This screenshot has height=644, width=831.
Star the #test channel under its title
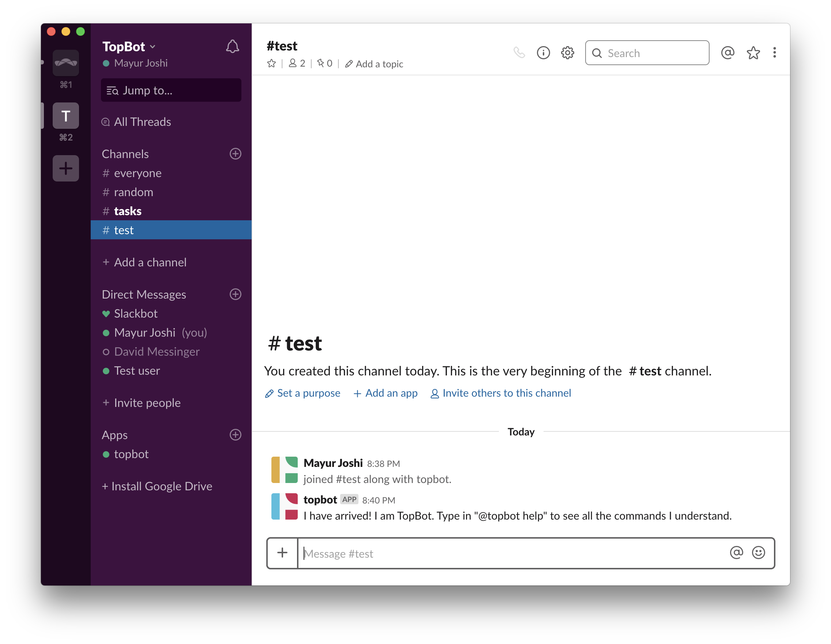pyautogui.click(x=271, y=64)
